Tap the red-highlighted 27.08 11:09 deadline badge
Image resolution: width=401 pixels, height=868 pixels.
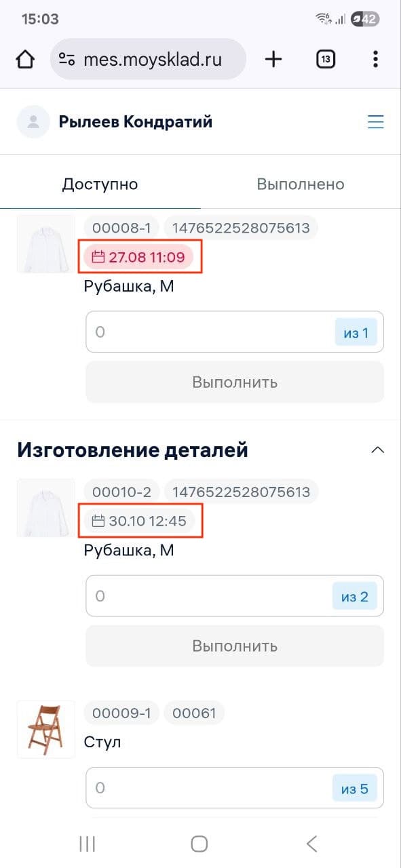[140, 256]
